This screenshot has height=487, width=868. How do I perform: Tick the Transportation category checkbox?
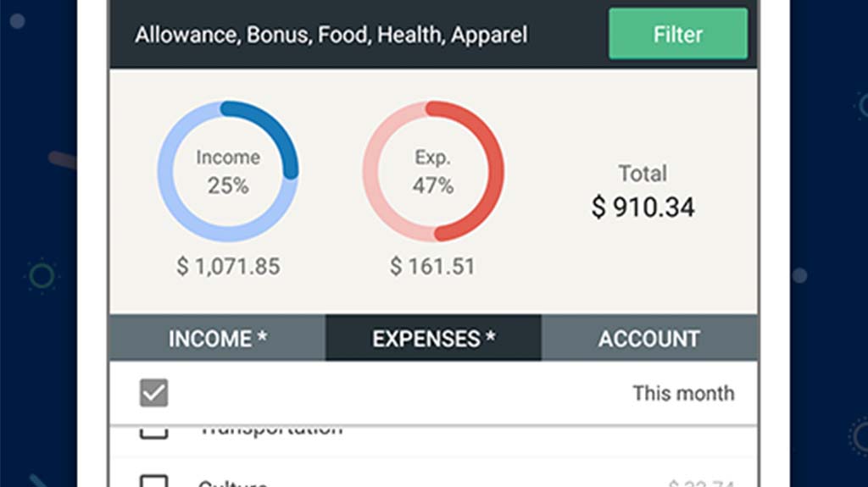click(x=153, y=431)
